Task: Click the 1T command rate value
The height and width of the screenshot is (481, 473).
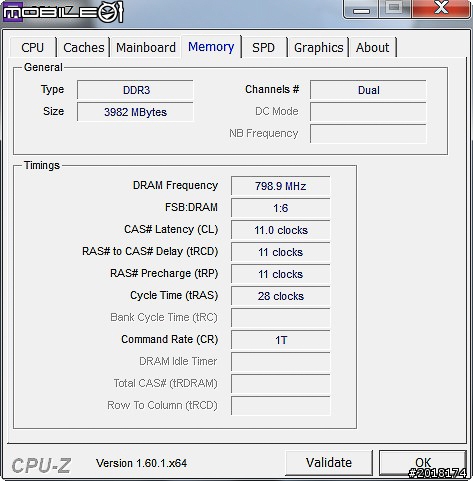Action: (x=281, y=340)
